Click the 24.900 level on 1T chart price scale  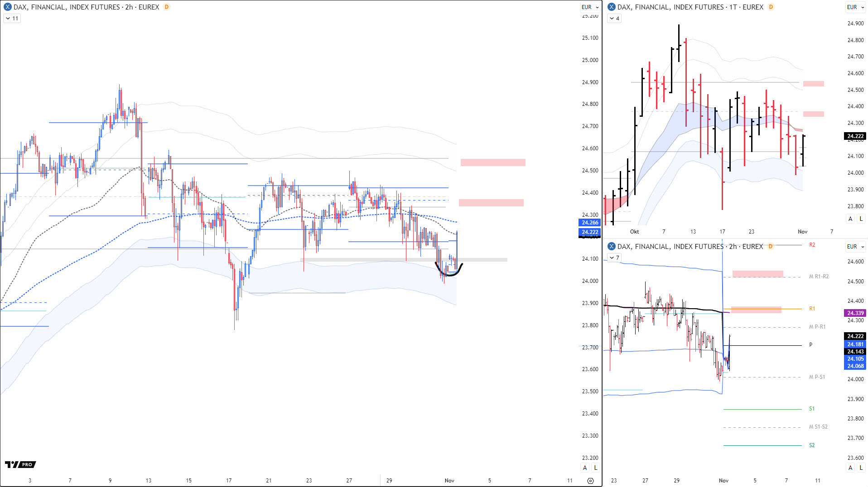[855, 24]
